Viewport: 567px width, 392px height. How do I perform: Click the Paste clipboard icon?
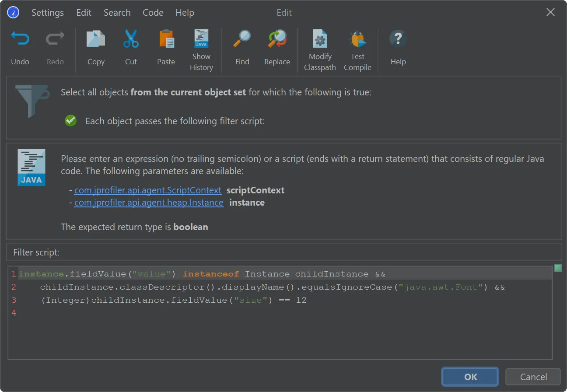pyautogui.click(x=166, y=39)
